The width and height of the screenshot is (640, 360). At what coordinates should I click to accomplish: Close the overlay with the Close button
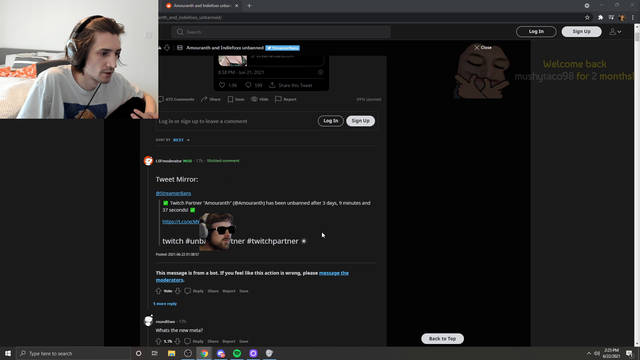[x=483, y=47]
